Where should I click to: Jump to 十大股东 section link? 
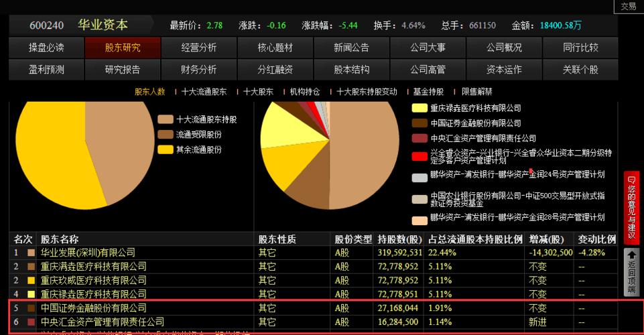tap(258, 92)
